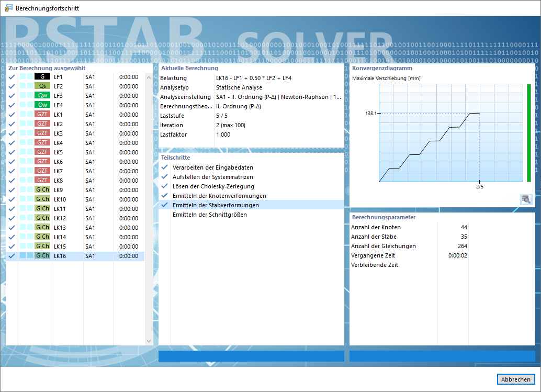541x392 pixels.
Task: Click inside the convergence diagram plot
Action: 451,133
